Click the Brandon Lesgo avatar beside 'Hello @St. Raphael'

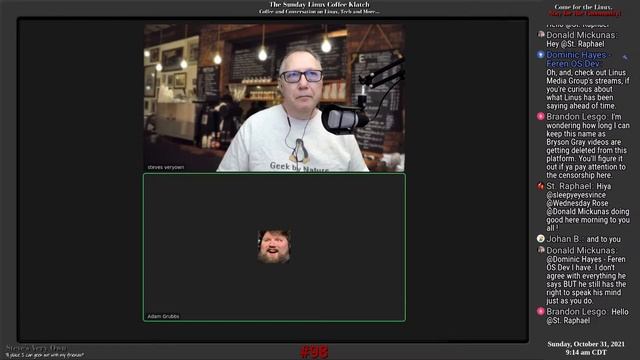[x=541, y=311]
